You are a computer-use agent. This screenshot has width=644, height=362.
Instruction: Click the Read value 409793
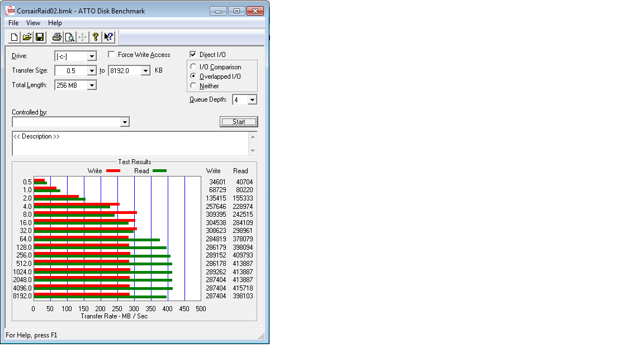click(x=243, y=255)
